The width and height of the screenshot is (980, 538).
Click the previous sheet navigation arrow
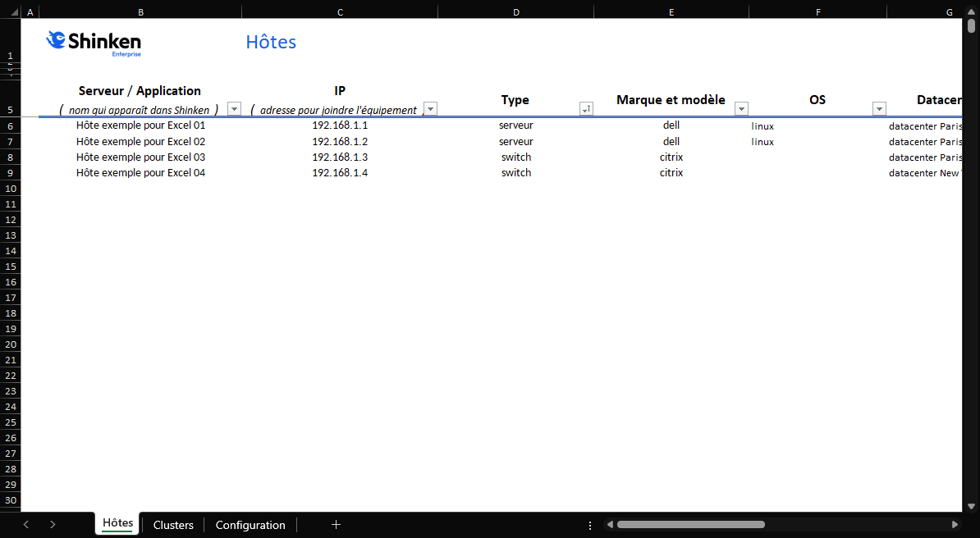pos(26,525)
